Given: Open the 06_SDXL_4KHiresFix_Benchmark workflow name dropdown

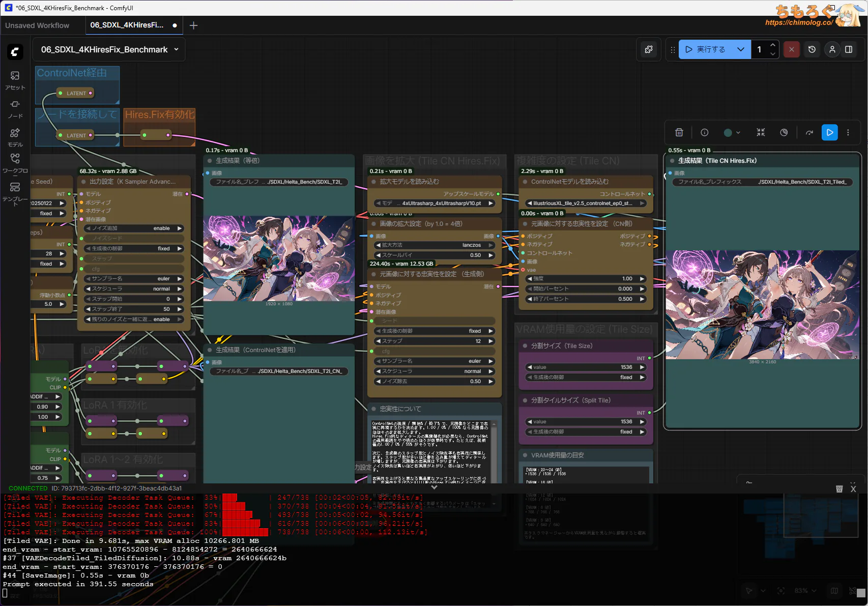Looking at the screenshot, I should tap(176, 49).
